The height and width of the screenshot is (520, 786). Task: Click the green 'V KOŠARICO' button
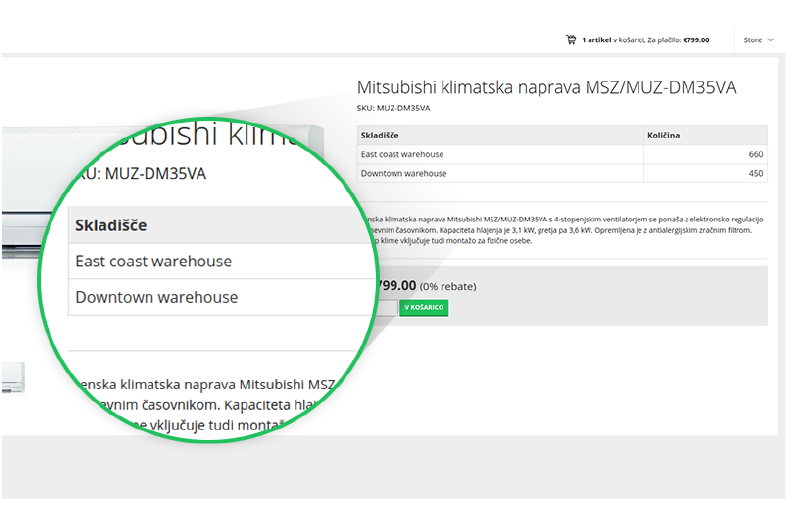[x=424, y=307]
